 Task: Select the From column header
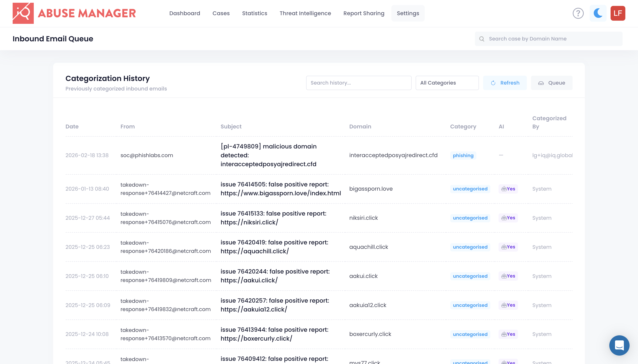tap(128, 127)
